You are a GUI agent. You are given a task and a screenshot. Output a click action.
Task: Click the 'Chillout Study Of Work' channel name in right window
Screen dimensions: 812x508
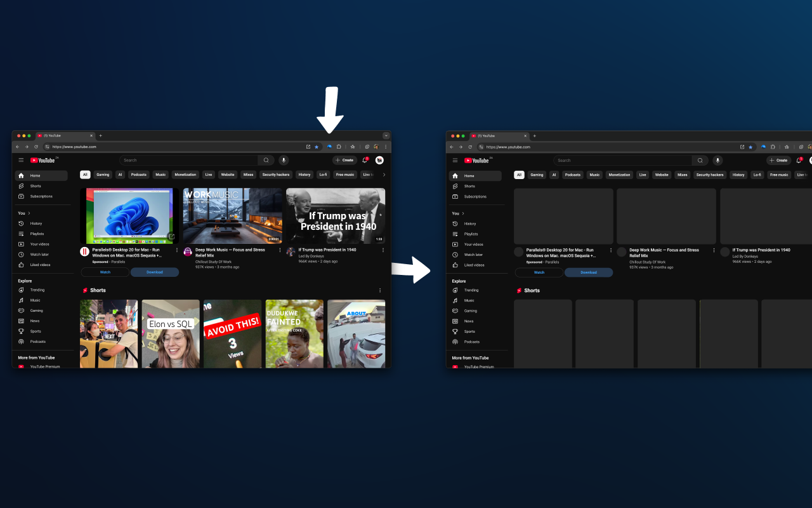click(648, 262)
